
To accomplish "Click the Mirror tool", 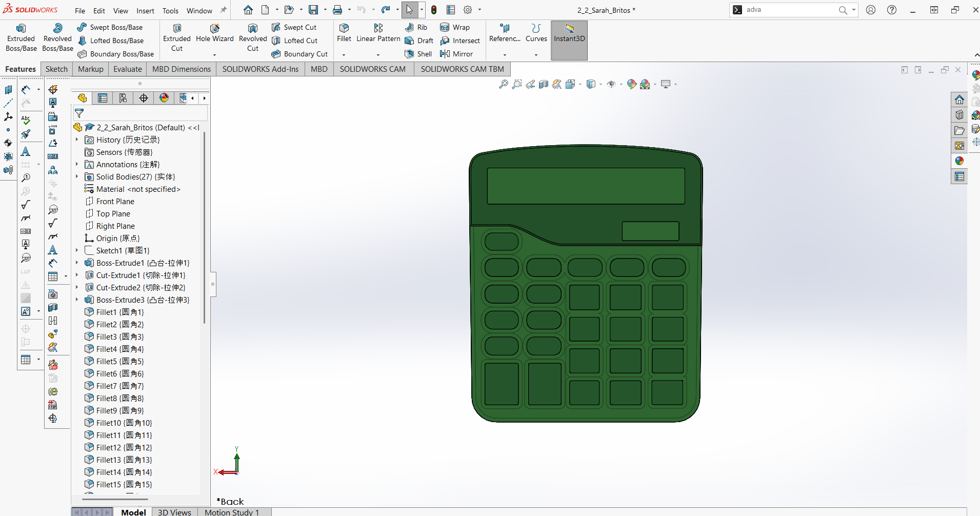I will point(456,54).
